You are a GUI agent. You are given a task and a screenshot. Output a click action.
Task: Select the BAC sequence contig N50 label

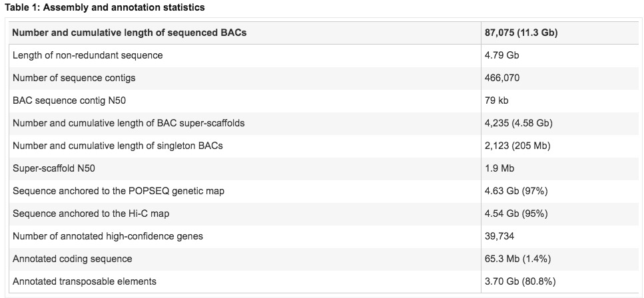[x=74, y=100]
